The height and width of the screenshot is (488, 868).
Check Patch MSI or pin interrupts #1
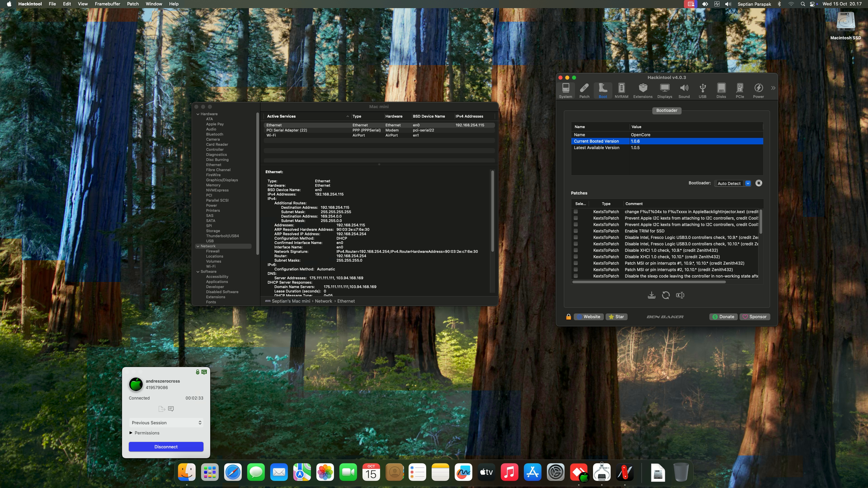[x=576, y=263]
